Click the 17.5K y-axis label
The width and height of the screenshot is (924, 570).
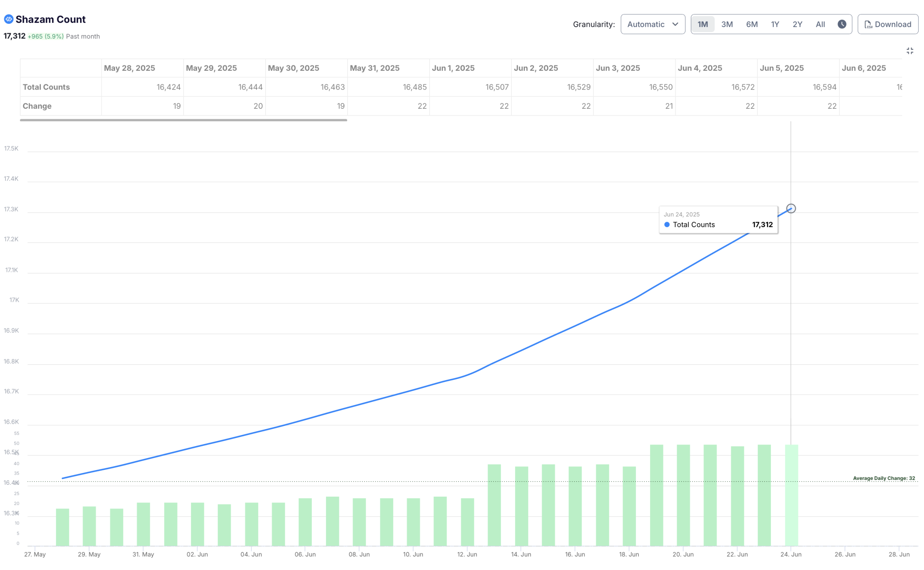[x=11, y=148]
